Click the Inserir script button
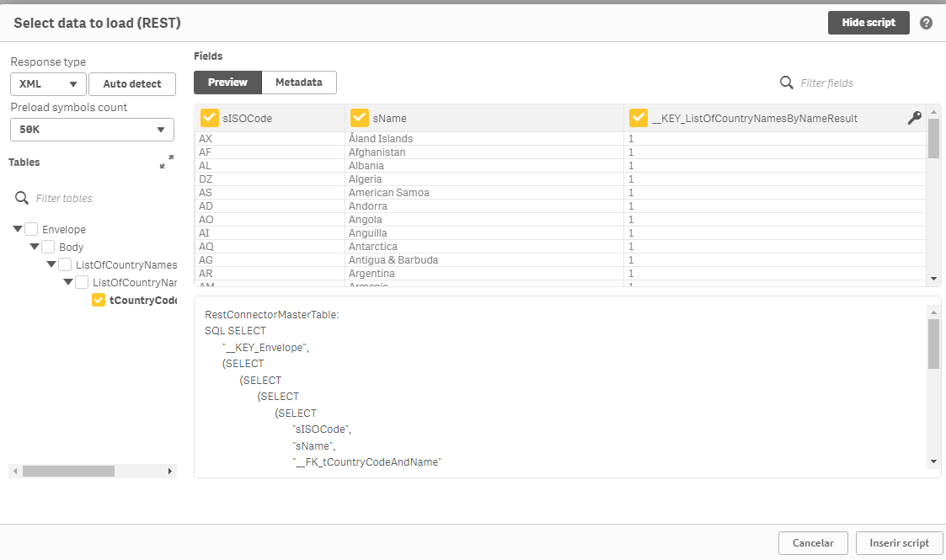This screenshot has width=946, height=560. [899, 543]
